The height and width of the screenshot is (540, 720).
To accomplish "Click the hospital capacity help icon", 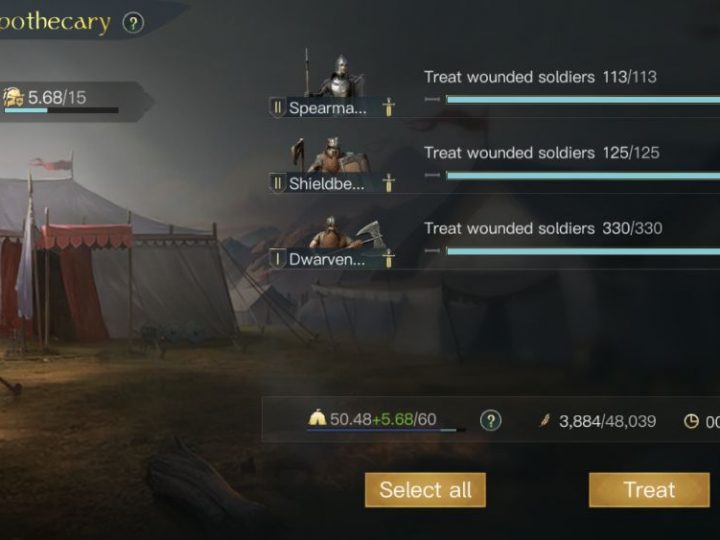I will pos(490,420).
